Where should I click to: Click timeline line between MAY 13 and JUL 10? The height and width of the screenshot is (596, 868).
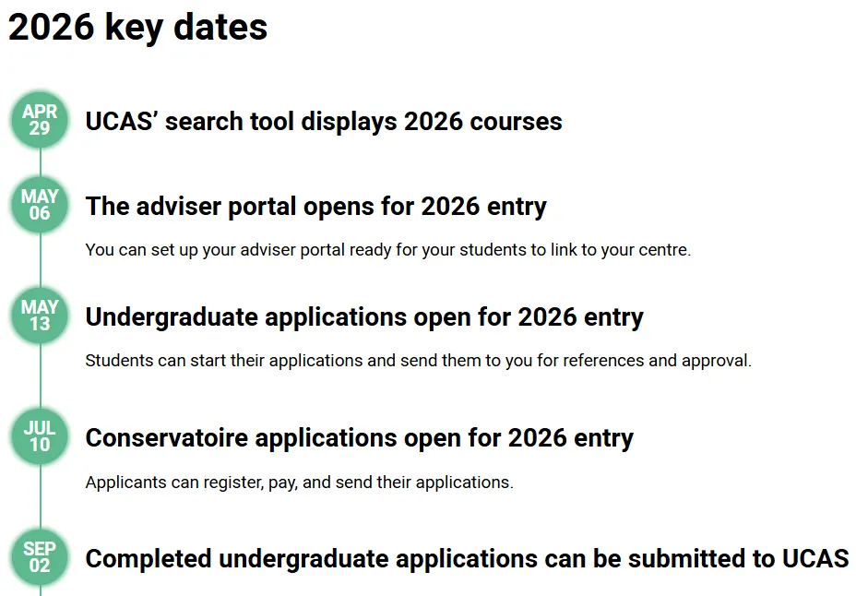(40, 376)
